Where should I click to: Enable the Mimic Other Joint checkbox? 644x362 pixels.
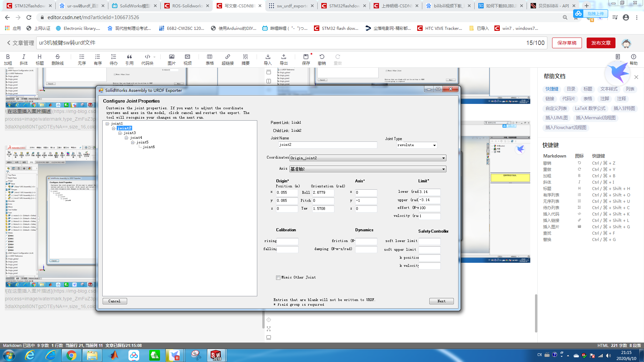coord(278,278)
